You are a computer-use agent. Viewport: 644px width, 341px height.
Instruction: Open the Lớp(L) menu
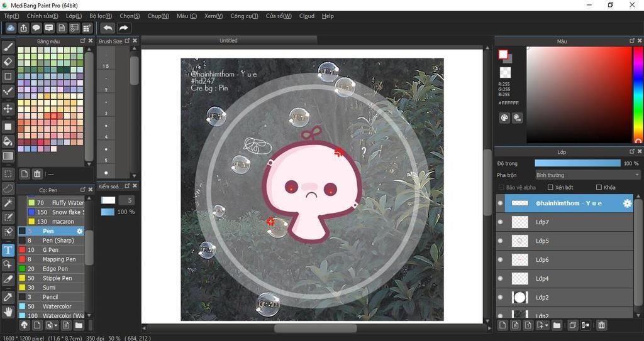pos(74,16)
